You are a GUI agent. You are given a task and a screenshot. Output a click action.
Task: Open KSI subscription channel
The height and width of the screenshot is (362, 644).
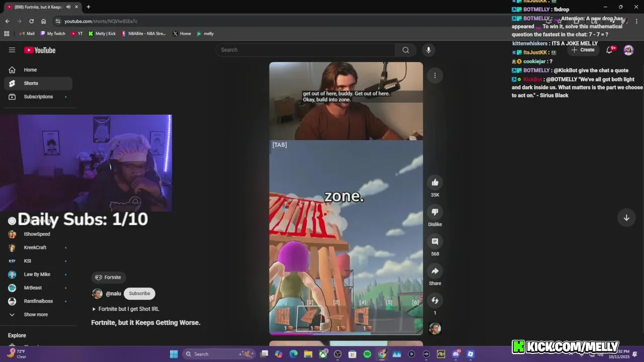pyautogui.click(x=38, y=261)
